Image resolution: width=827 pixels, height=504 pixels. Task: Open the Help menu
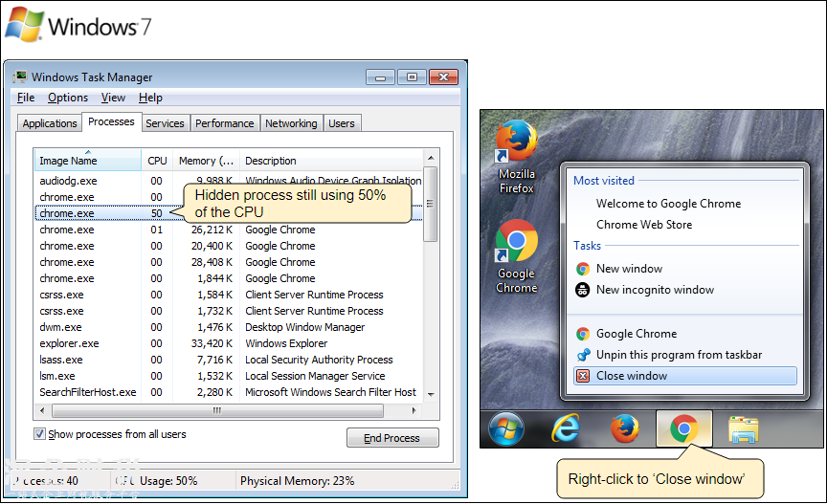pyautogui.click(x=150, y=98)
